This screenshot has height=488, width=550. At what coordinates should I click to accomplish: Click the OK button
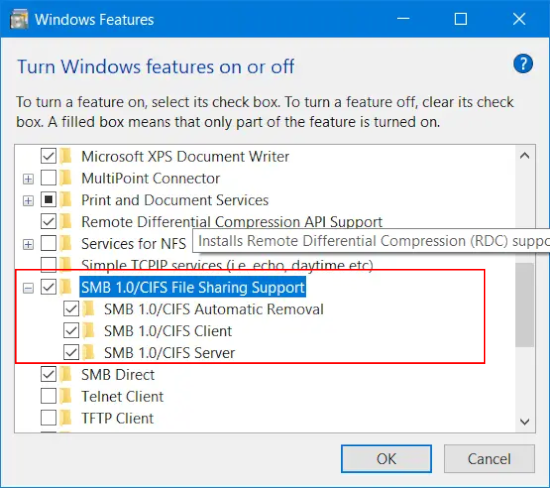pos(386,459)
